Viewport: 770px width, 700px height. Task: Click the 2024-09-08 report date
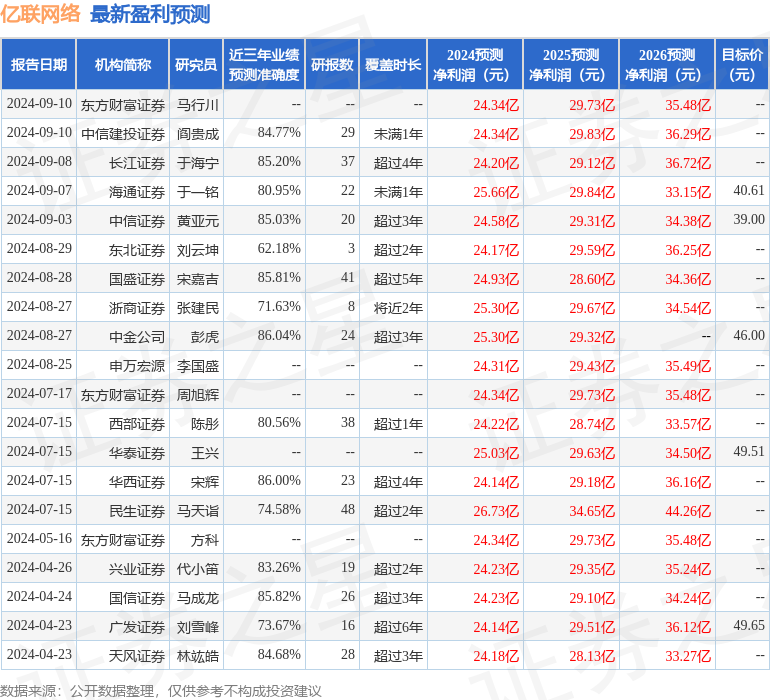pyautogui.click(x=39, y=161)
